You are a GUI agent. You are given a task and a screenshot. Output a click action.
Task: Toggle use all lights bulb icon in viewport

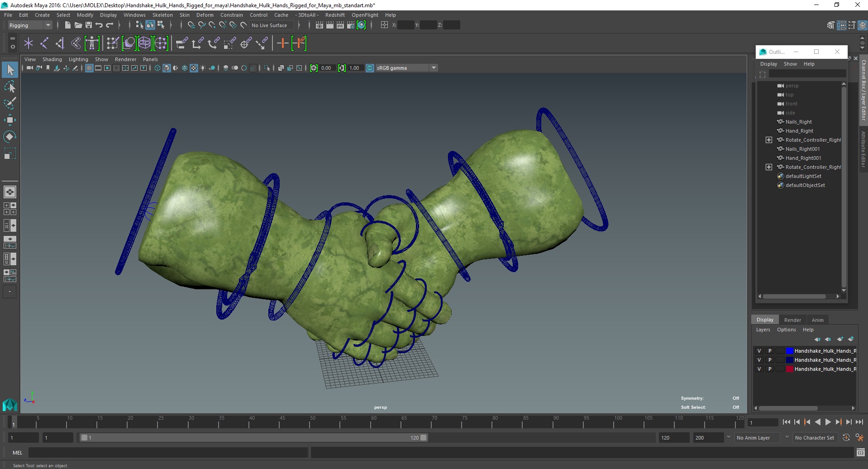(203, 68)
